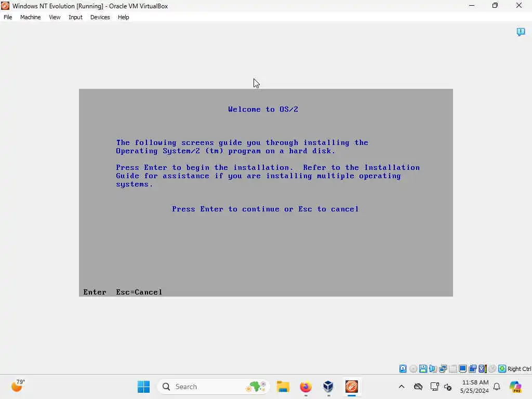Open the Input menu
532x399 pixels.
point(75,17)
